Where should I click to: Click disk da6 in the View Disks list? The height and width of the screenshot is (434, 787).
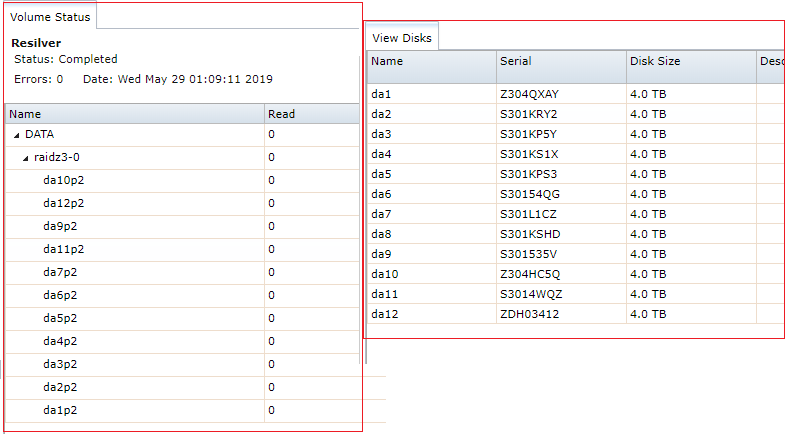pyautogui.click(x=381, y=194)
